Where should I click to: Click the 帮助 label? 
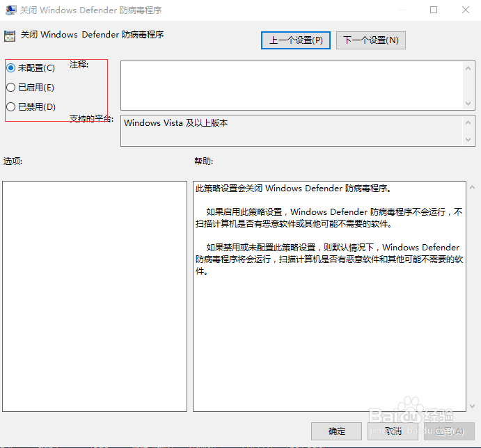point(203,161)
